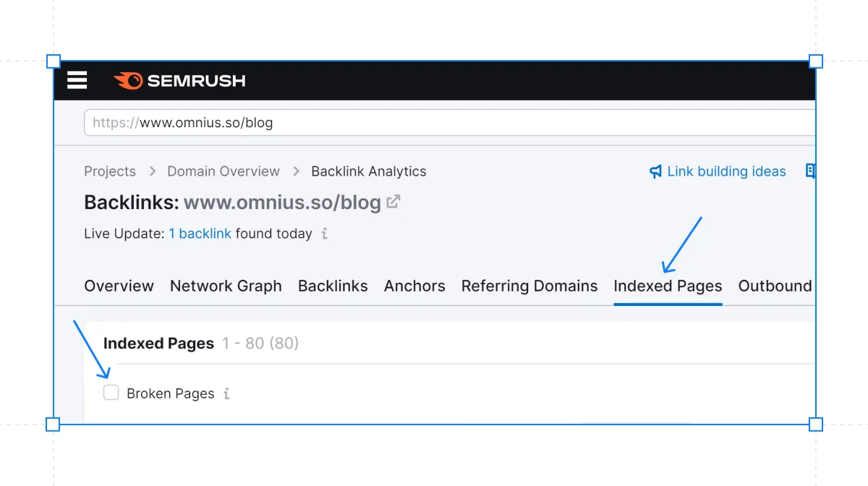
Task: Go to Domain Overview via breadcrumb
Action: point(223,171)
